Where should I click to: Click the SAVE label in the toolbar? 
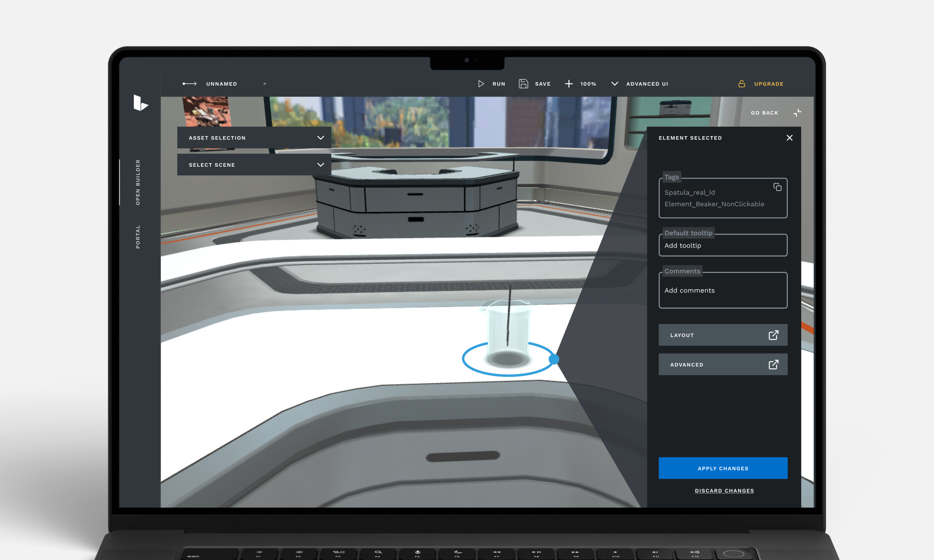point(542,84)
